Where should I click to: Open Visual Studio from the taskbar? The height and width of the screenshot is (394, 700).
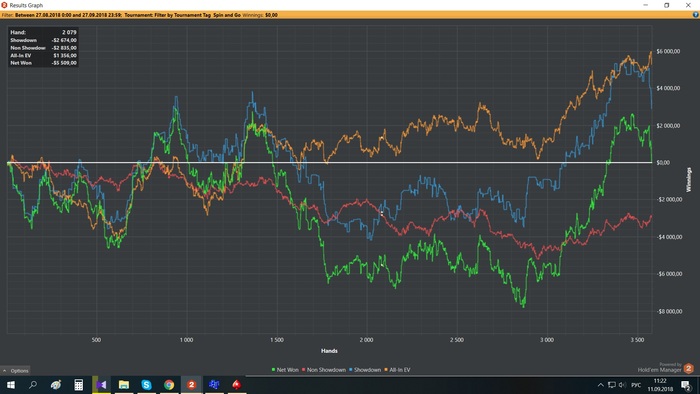tap(101, 385)
